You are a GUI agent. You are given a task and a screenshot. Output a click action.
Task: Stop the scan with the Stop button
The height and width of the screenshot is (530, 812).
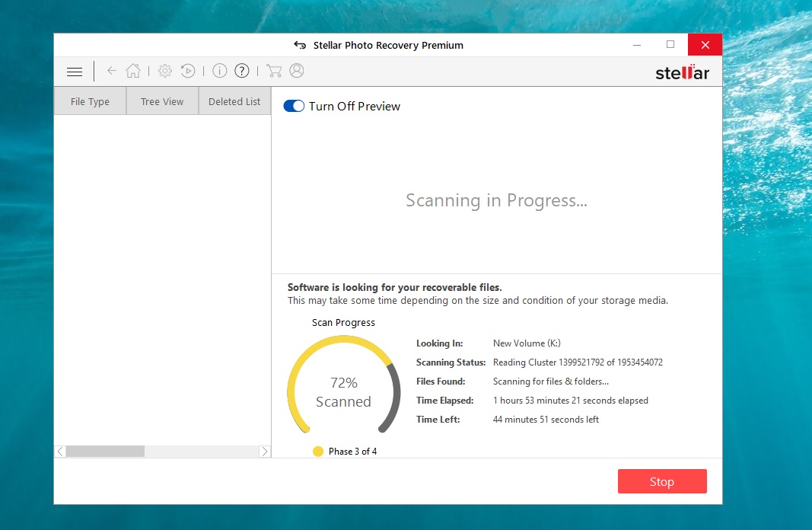(662, 481)
